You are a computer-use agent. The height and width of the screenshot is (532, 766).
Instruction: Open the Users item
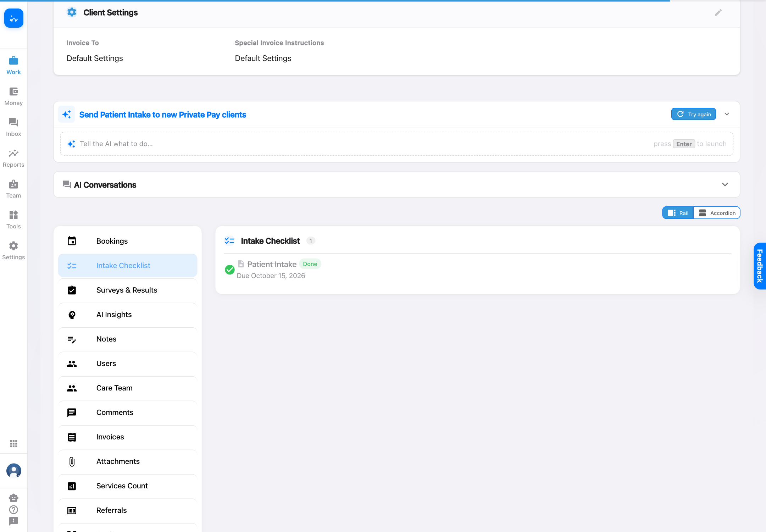tap(128, 364)
